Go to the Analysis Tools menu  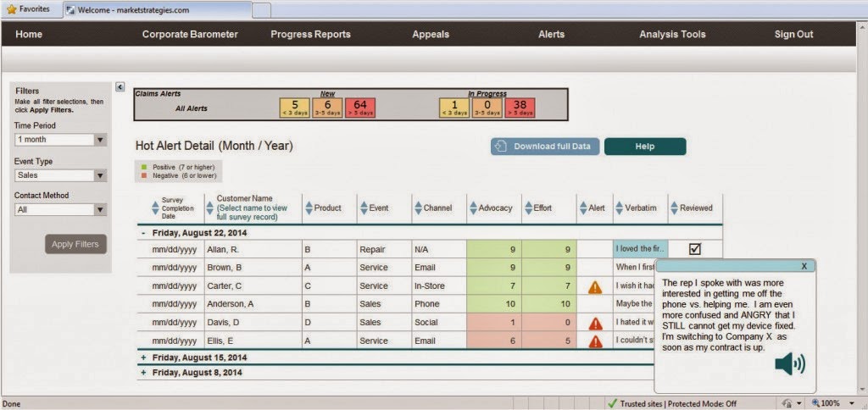(672, 35)
